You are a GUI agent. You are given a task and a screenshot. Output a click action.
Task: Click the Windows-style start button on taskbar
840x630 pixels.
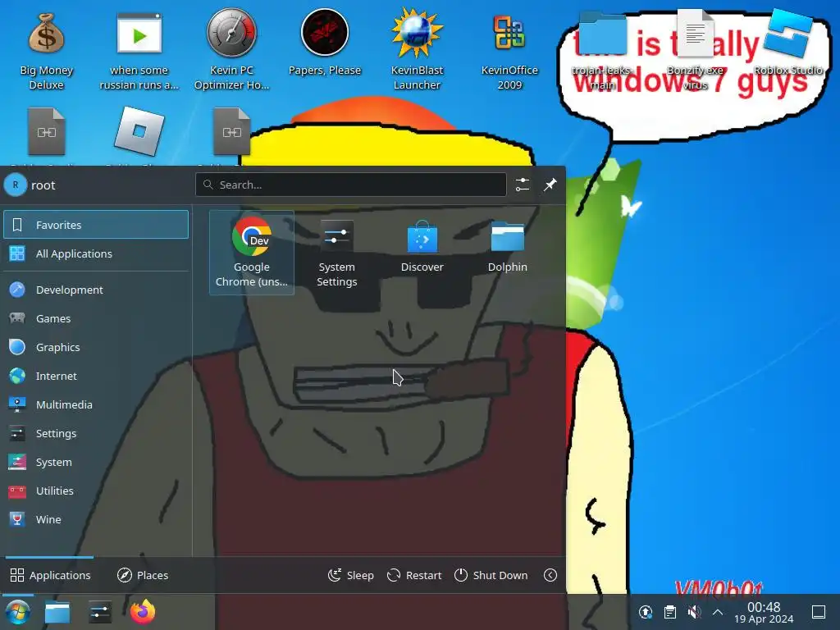[x=17, y=612]
